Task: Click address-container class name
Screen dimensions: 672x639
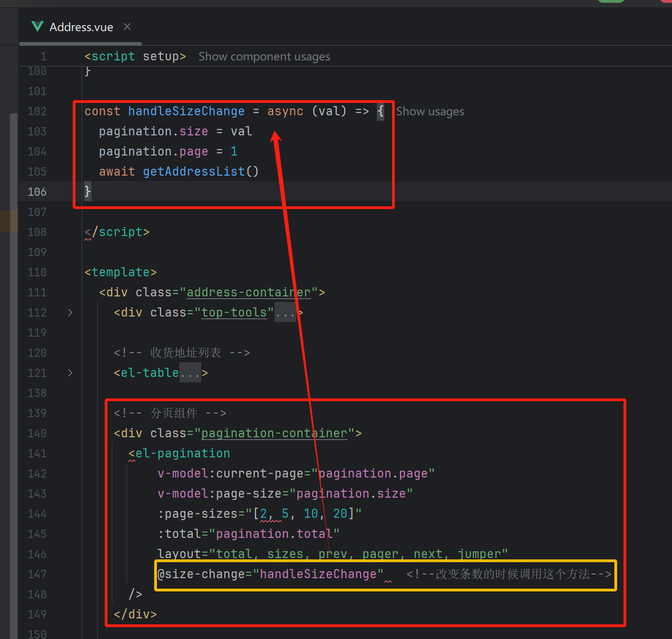Action: tap(249, 292)
